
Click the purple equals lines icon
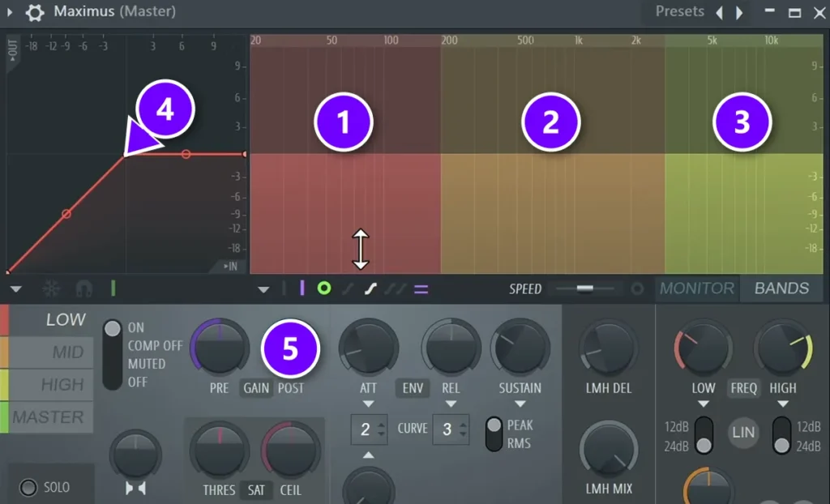(x=421, y=289)
